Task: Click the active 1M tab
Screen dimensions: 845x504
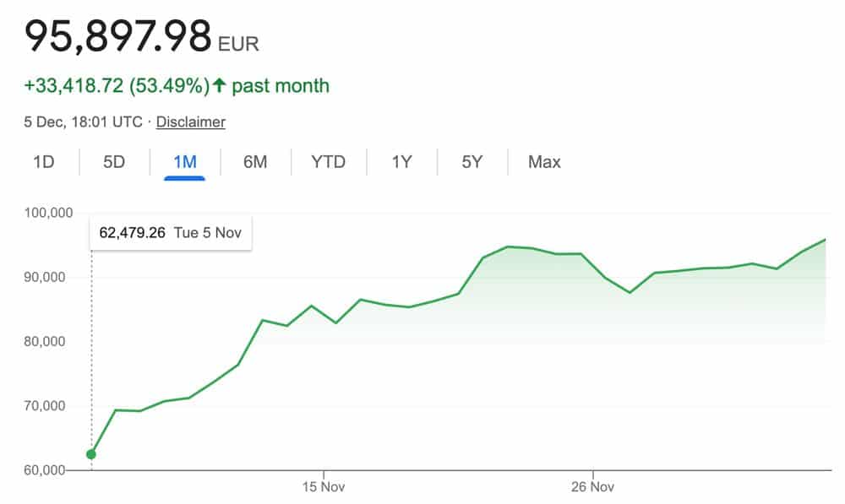Action: pyautogui.click(x=184, y=162)
